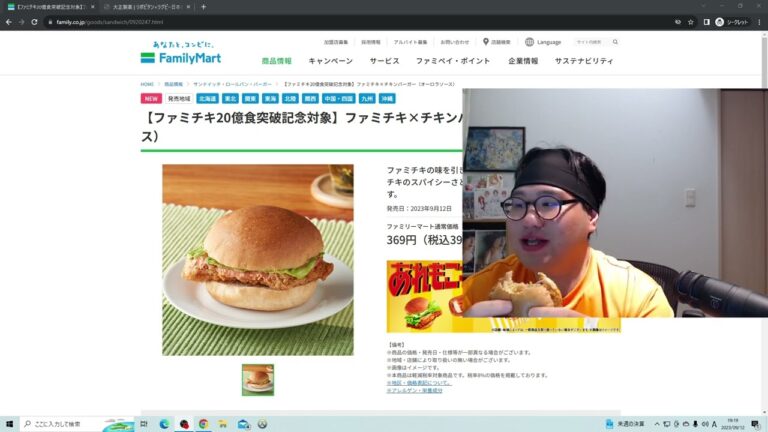Viewport: 768px width, 432px height.
Task: Click the store search pin icon
Action: 485,42
